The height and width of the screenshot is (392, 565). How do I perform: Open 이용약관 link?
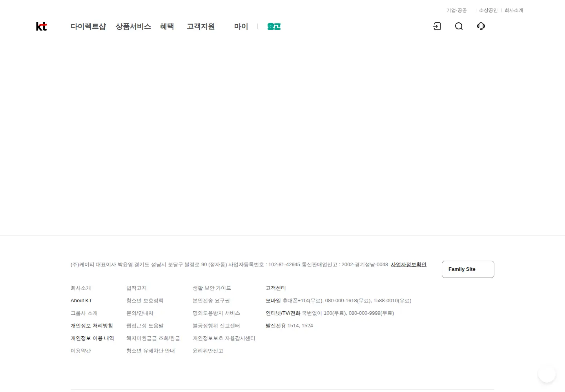pos(81,351)
